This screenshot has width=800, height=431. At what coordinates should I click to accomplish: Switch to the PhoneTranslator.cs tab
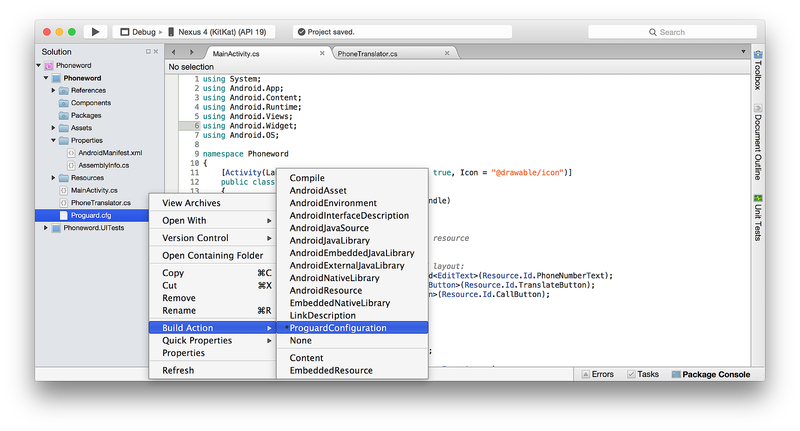(x=394, y=53)
